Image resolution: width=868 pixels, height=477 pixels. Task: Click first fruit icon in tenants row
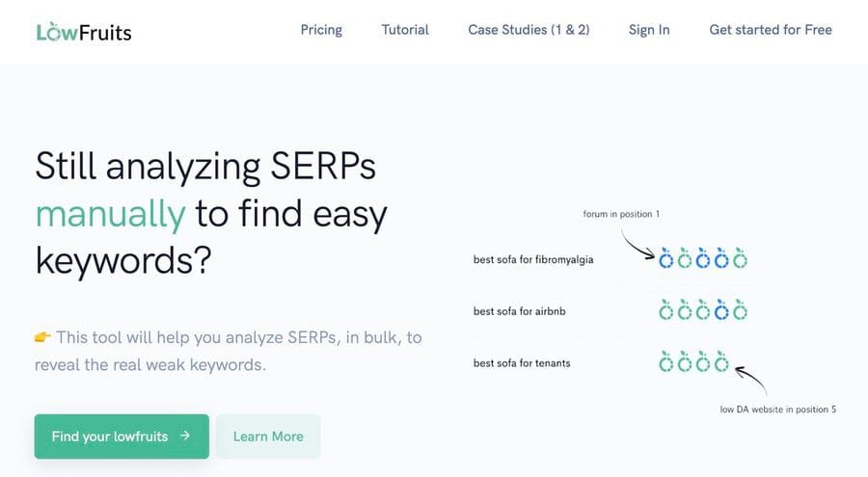665,362
